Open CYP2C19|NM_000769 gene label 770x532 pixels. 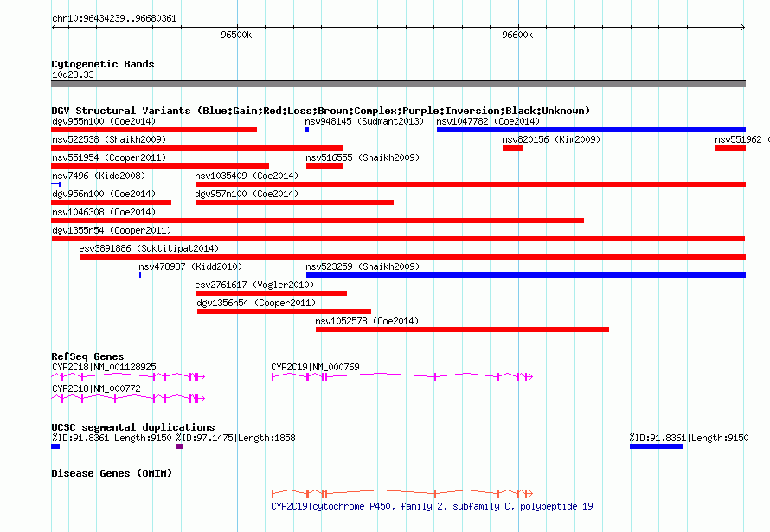(x=315, y=367)
